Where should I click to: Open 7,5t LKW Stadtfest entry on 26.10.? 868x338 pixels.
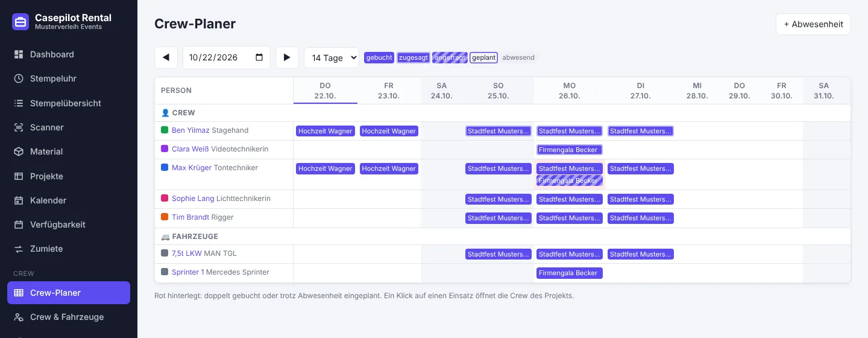click(x=570, y=254)
